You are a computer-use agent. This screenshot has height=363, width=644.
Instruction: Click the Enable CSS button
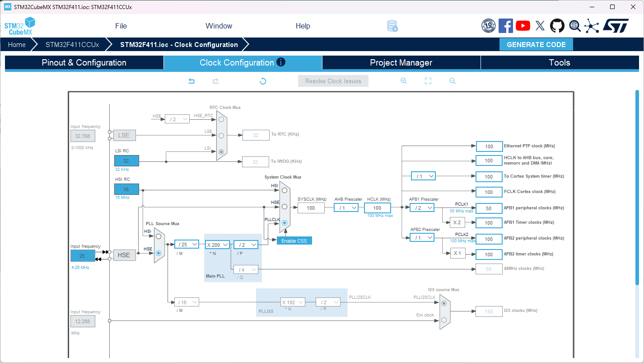pyautogui.click(x=294, y=241)
